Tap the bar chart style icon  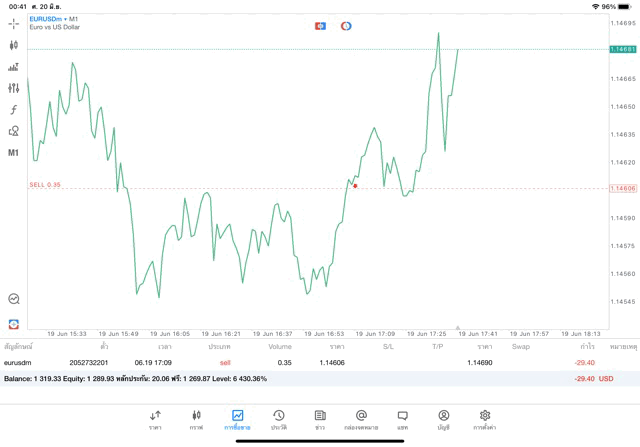pyautogui.click(x=13, y=67)
